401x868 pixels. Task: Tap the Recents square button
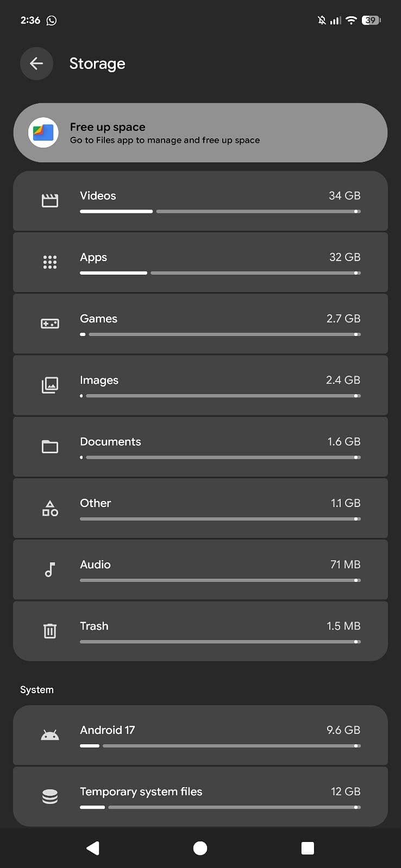[308, 848]
